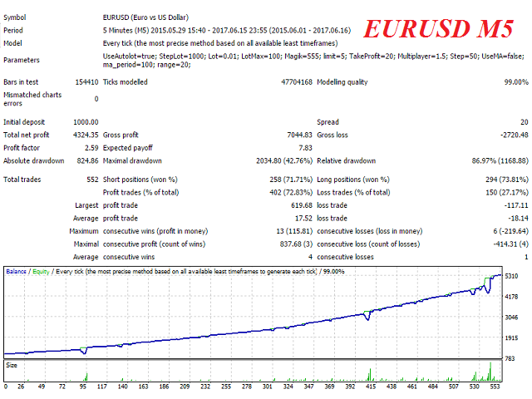Click the 'Equity' legend label in the chart
The width and height of the screenshot is (532, 399).
(41, 271)
